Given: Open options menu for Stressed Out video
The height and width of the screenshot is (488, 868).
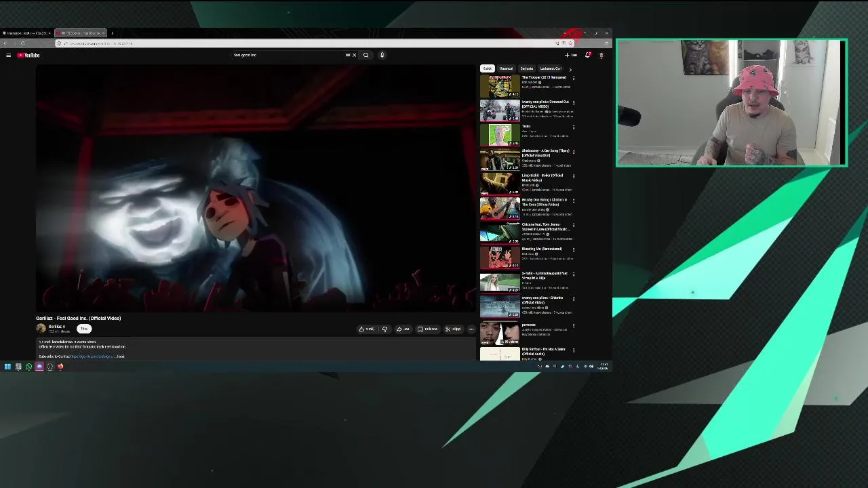Looking at the screenshot, I should coord(574,102).
